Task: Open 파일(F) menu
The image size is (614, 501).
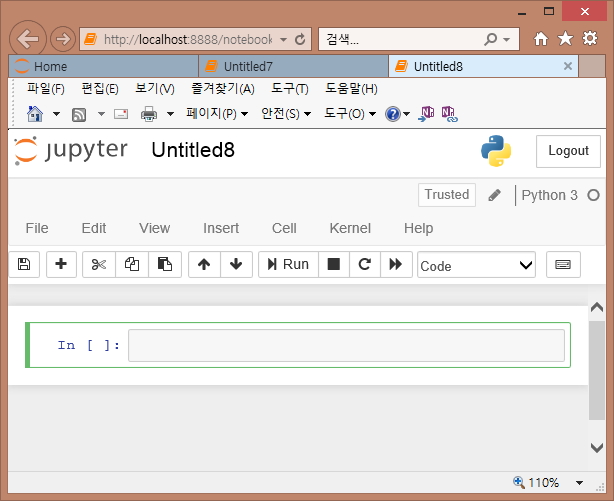Action: [x=46, y=89]
